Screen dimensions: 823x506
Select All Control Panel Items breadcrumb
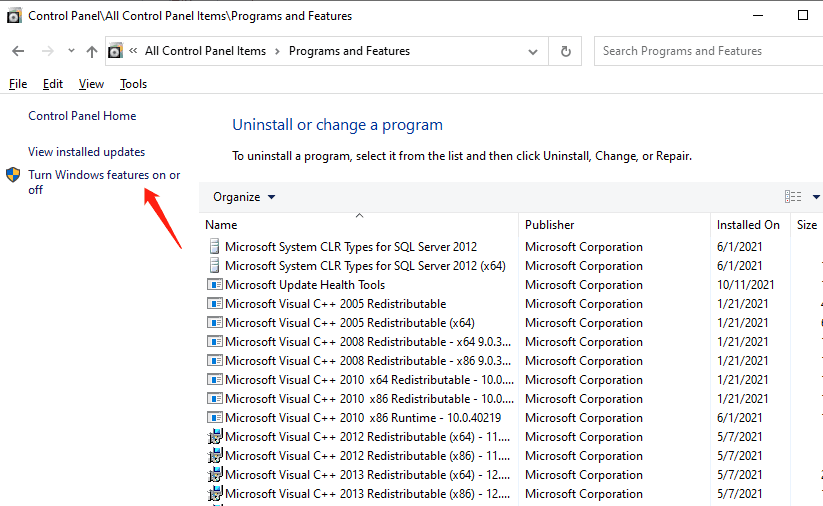[x=205, y=51]
